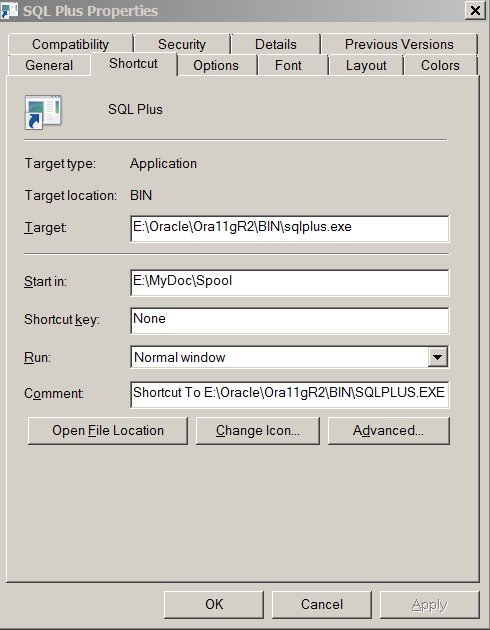Image resolution: width=490 pixels, height=630 pixels.
Task: Click the Start in field
Action: tap(290, 282)
